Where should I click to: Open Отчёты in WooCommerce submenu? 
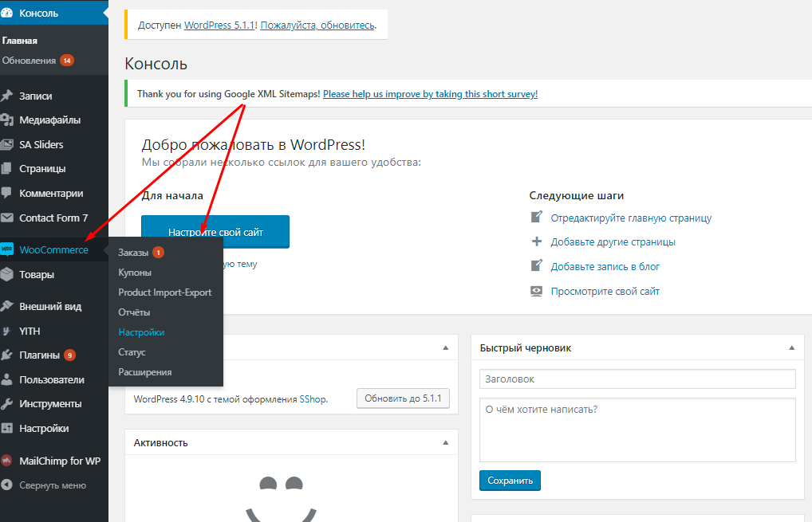pos(134,312)
